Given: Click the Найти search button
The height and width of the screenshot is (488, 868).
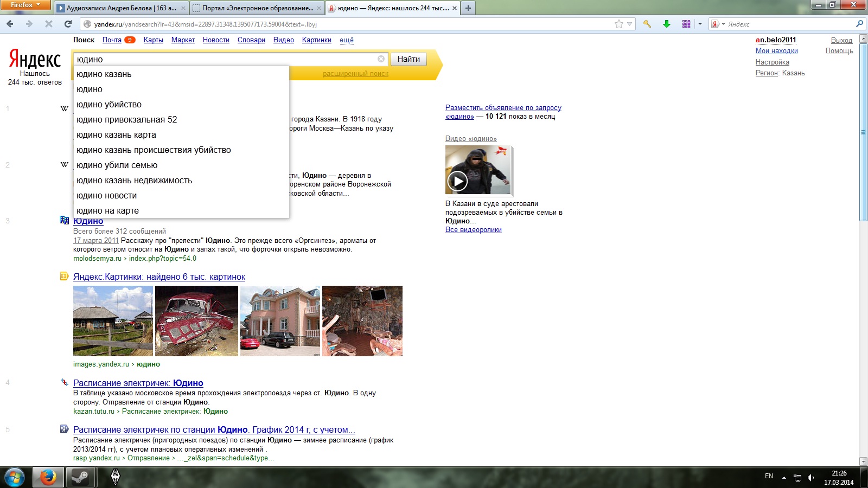Looking at the screenshot, I should tap(409, 59).
